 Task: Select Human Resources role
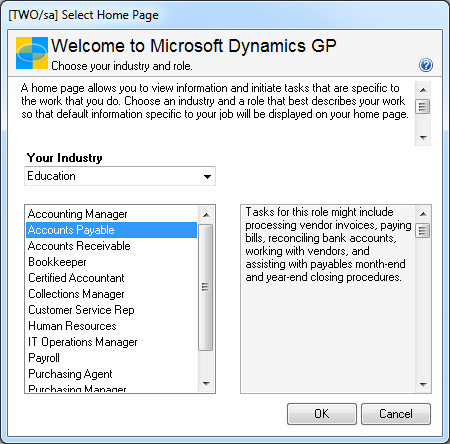click(x=112, y=326)
